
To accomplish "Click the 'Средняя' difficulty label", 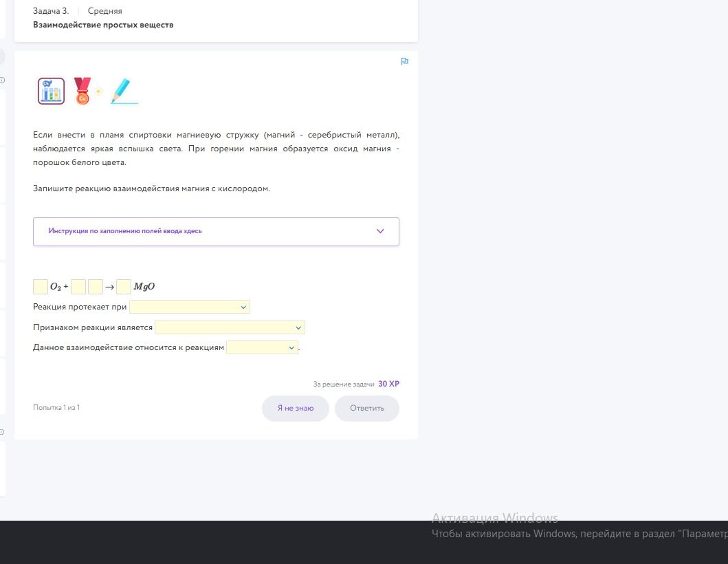I will coord(105,11).
